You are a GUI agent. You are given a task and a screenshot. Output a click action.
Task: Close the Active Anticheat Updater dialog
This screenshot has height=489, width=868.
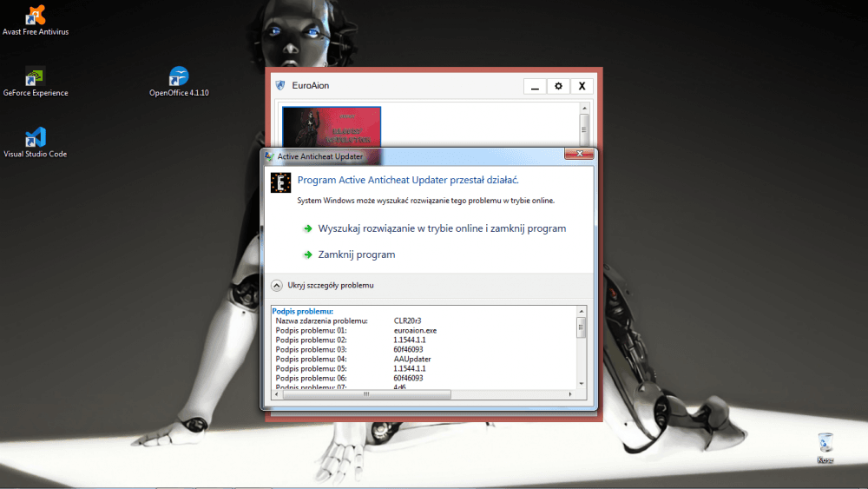578,155
